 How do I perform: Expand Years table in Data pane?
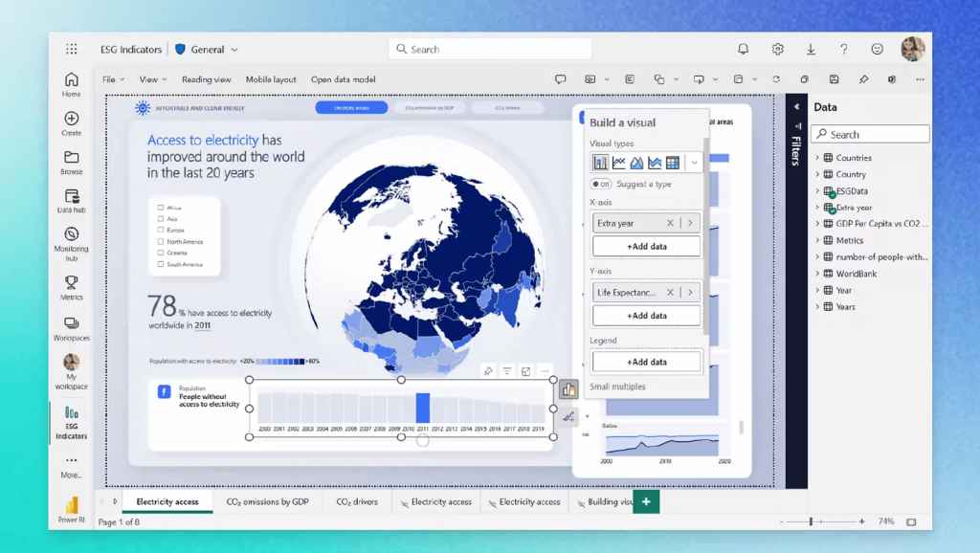817,306
